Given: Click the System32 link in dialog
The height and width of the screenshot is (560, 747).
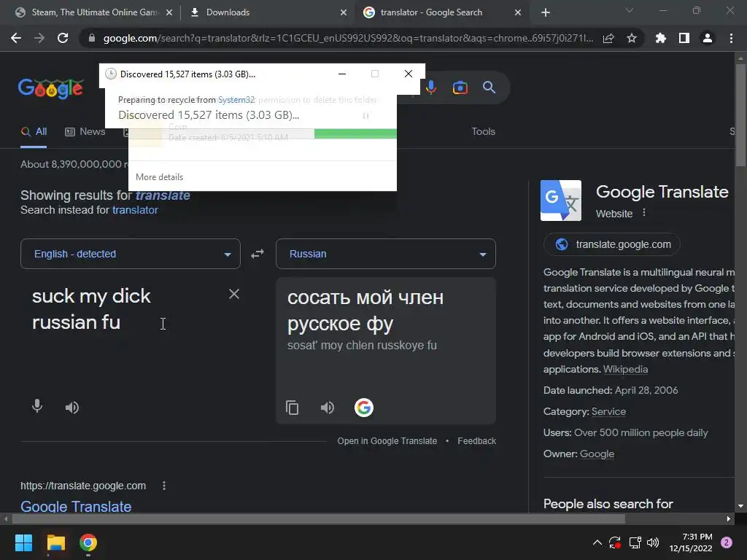Looking at the screenshot, I should coord(236,99).
